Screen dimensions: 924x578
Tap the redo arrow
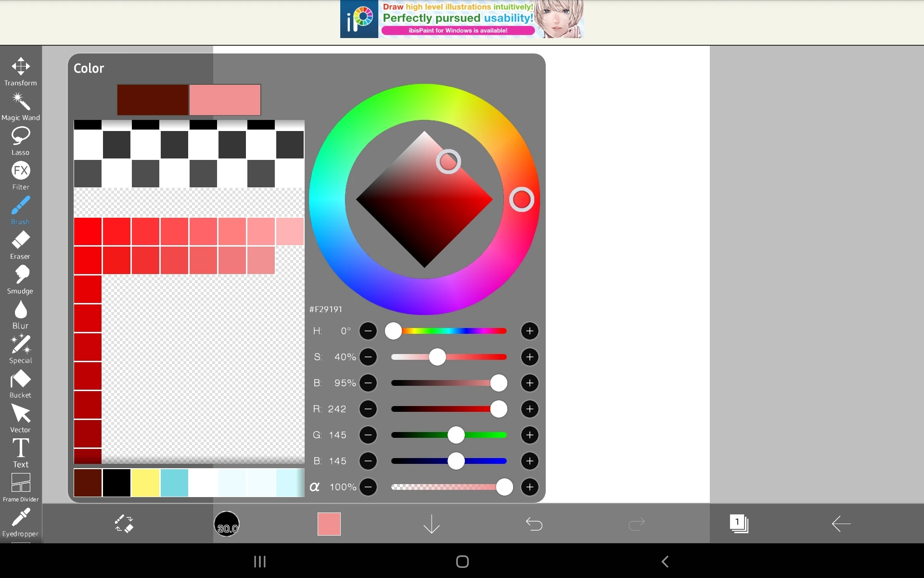click(636, 524)
